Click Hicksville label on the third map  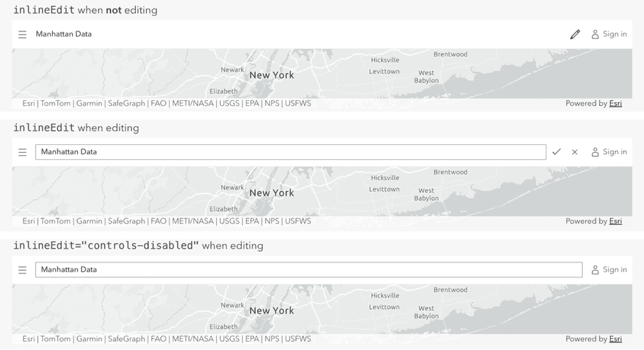point(385,295)
